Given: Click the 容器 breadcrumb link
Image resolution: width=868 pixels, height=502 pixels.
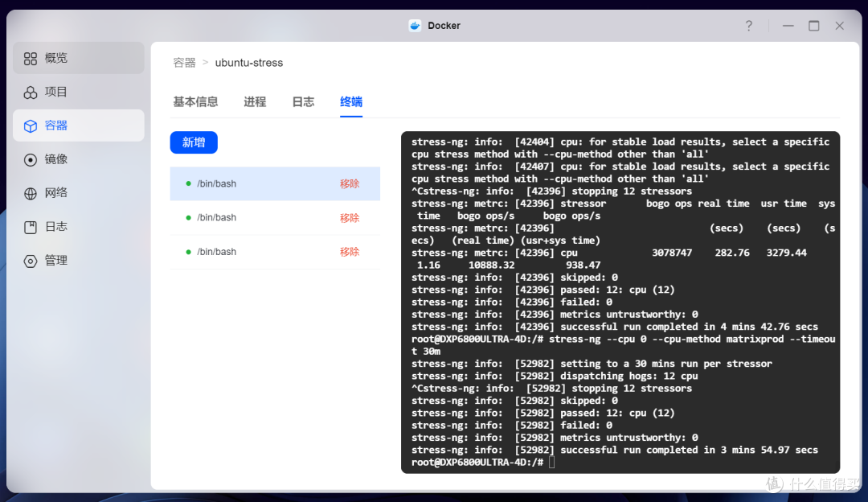Looking at the screenshot, I should (x=184, y=63).
